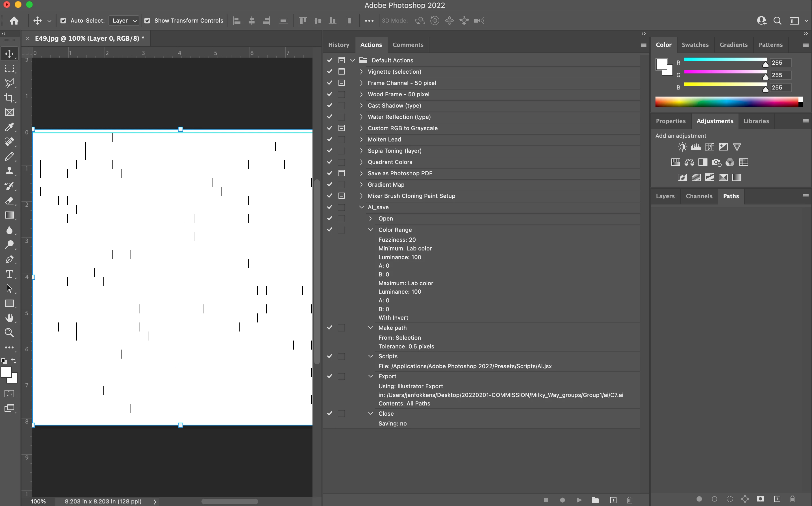Select the Horizontal Type tool

(9, 274)
